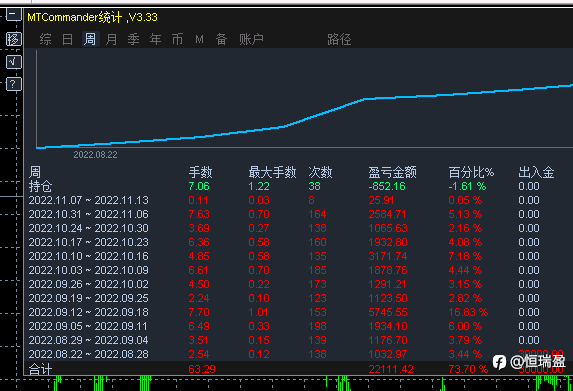Open the 账户 account tab

[x=251, y=39]
